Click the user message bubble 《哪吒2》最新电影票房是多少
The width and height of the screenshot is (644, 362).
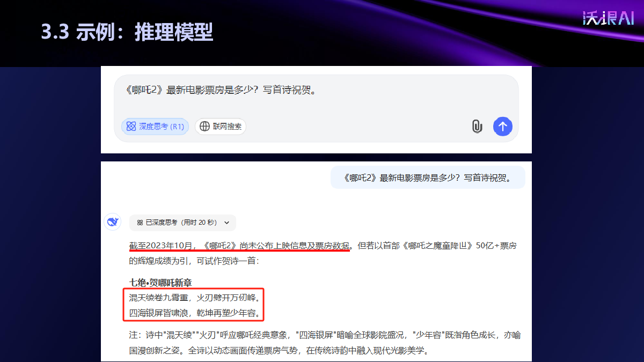pyautogui.click(x=428, y=178)
